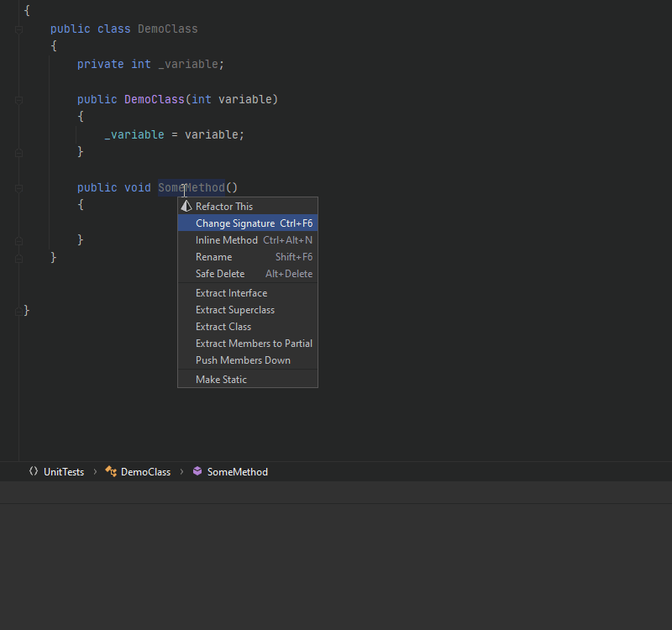
Task: Click the purple method cube icon
Action: click(x=197, y=471)
